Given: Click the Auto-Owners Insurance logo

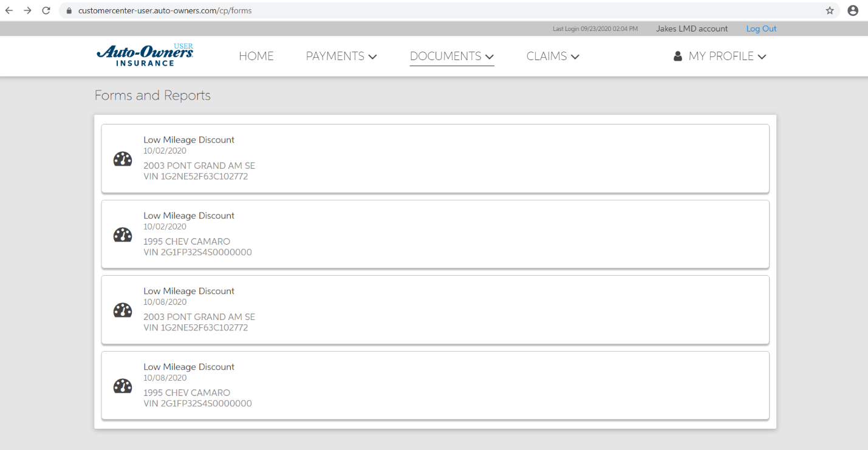Looking at the screenshot, I should tap(145, 55).
